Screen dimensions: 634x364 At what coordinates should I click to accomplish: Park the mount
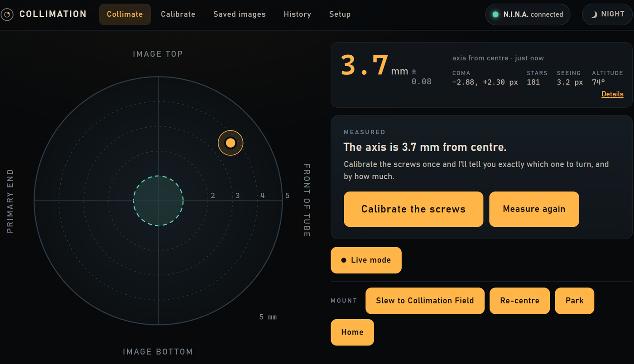pos(574,301)
